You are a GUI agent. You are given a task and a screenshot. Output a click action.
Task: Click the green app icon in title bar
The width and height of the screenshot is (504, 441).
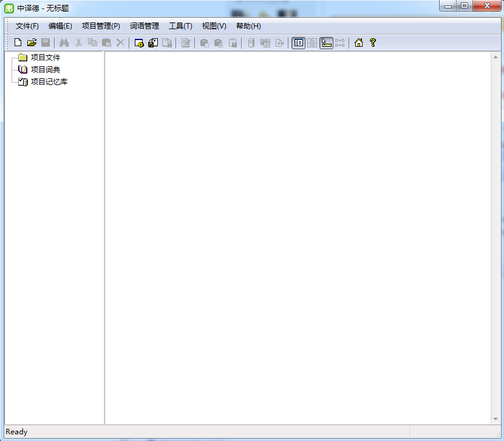point(9,9)
